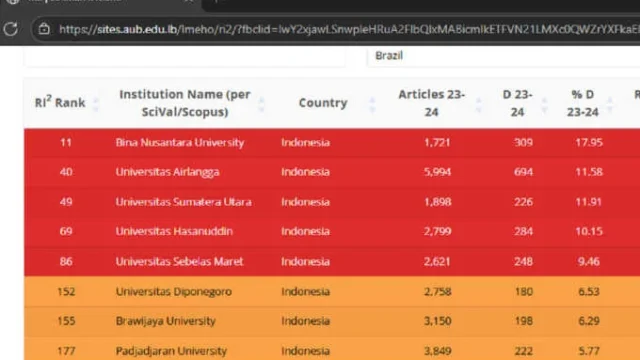Select the D 23-24 column header
Viewport: 640px width, 360px height.
click(x=517, y=103)
